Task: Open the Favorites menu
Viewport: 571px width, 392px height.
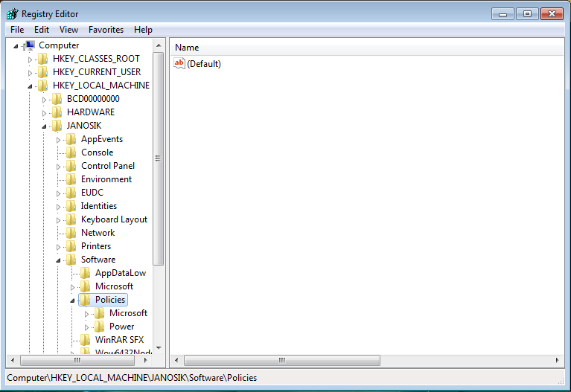Action: pyautogui.click(x=106, y=30)
